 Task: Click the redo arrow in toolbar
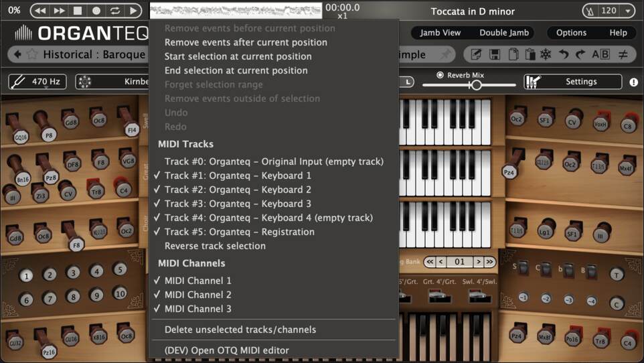(580, 54)
